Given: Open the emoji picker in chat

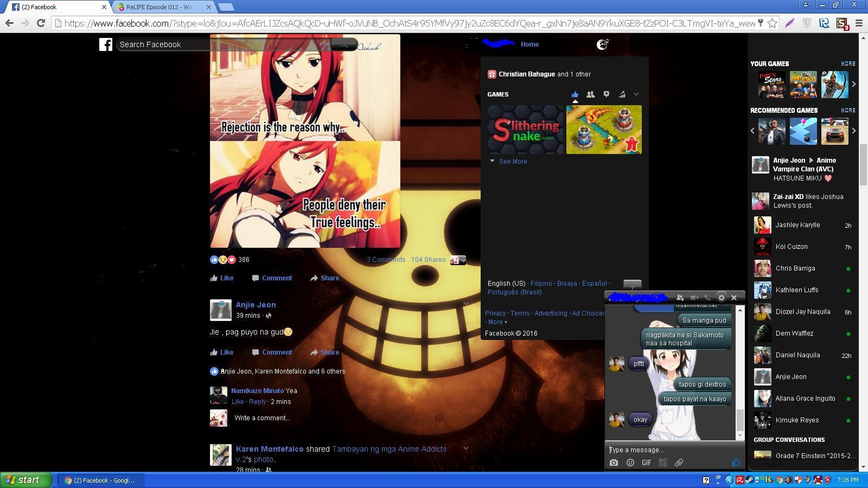Looking at the screenshot, I should tap(630, 463).
